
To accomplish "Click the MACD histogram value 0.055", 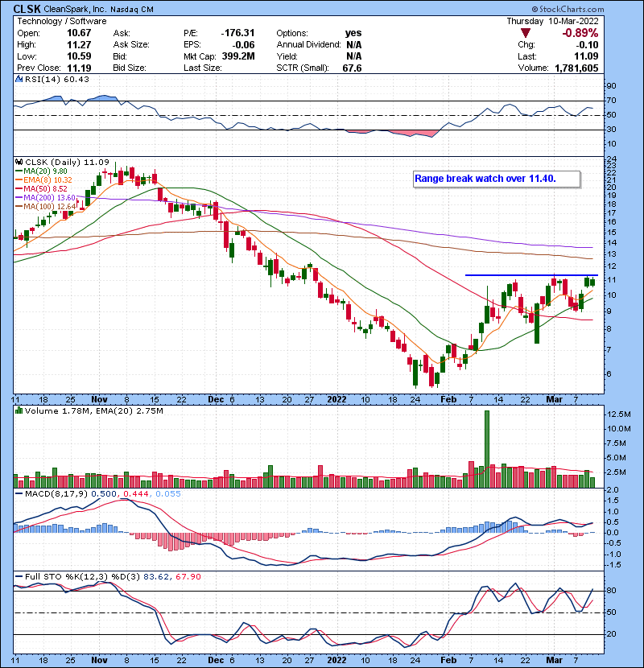I will [x=168, y=494].
